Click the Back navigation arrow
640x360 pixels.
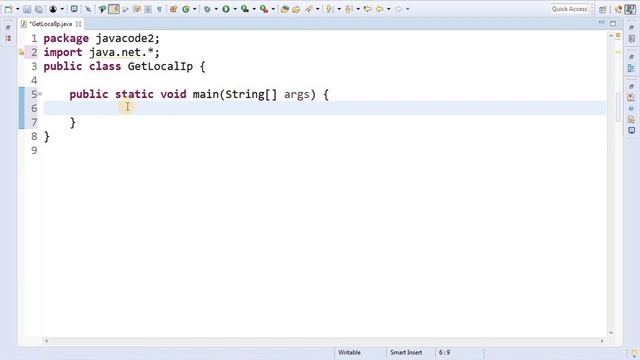(x=380, y=9)
